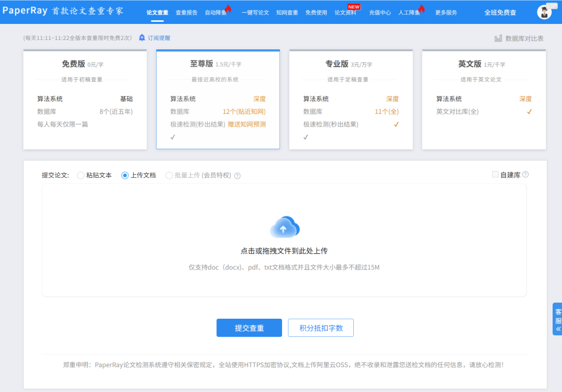Image resolution: width=562 pixels, height=392 pixels.
Task: Click help icon beside 自建库
Action: coord(526,175)
